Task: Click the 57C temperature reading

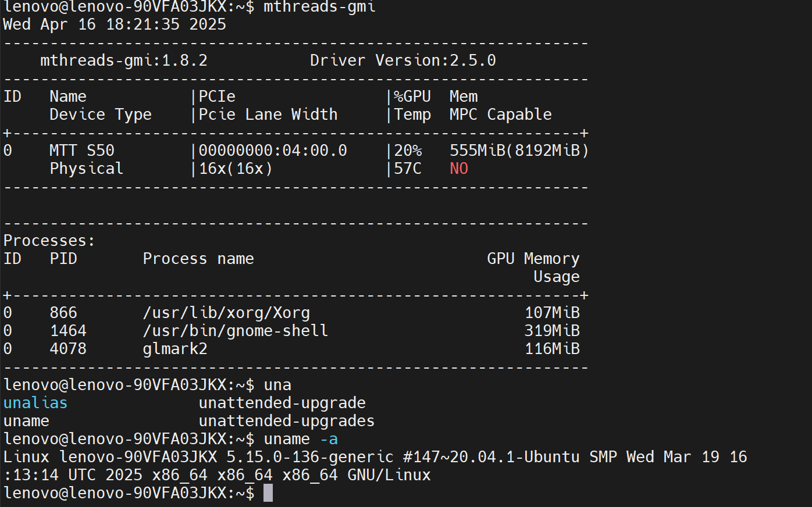Action: [408, 169]
